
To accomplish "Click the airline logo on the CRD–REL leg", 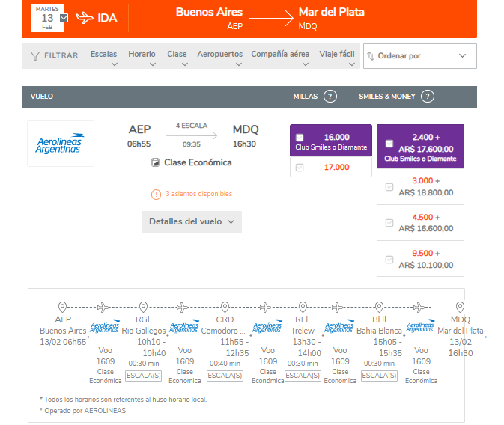I will pyautogui.click(x=267, y=326).
